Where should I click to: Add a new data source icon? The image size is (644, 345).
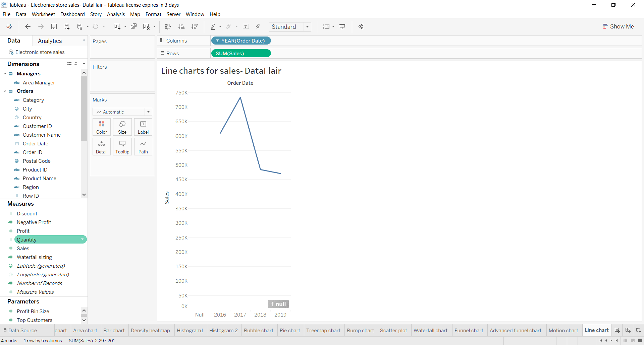(x=67, y=26)
